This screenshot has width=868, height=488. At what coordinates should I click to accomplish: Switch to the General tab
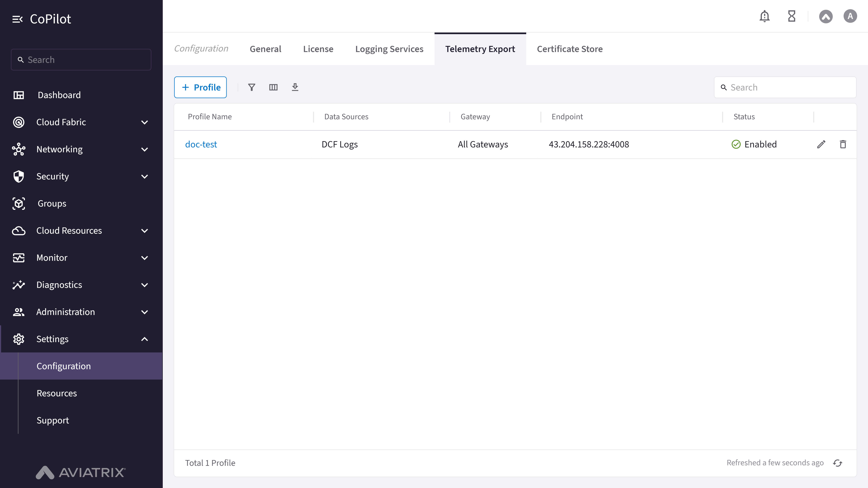point(265,49)
